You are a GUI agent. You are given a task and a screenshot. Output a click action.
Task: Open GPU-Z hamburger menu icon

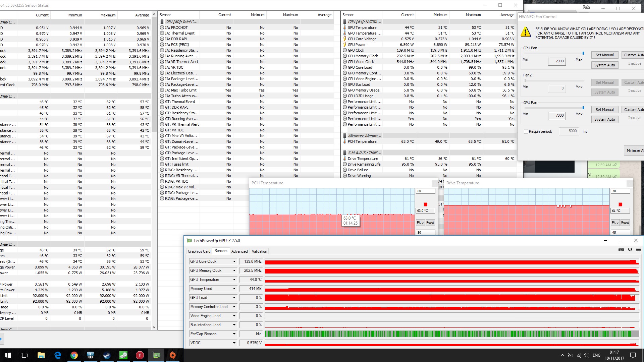tap(638, 249)
